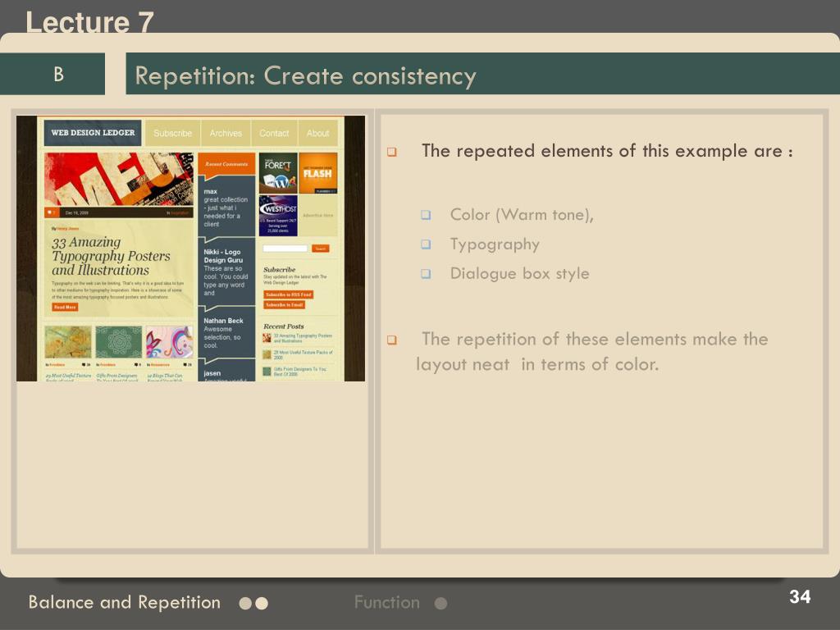The width and height of the screenshot is (840, 630).
Task: Open the Subscribe tab in website screenshot
Action: point(172,133)
